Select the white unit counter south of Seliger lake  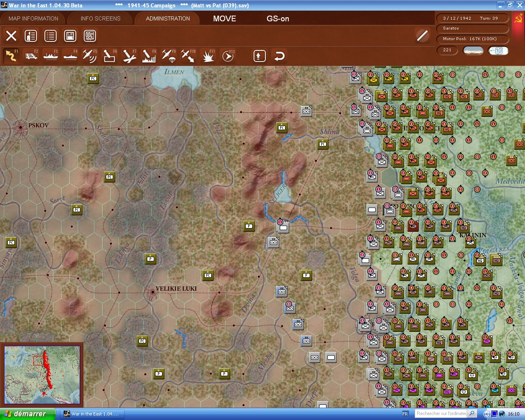tap(283, 227)
